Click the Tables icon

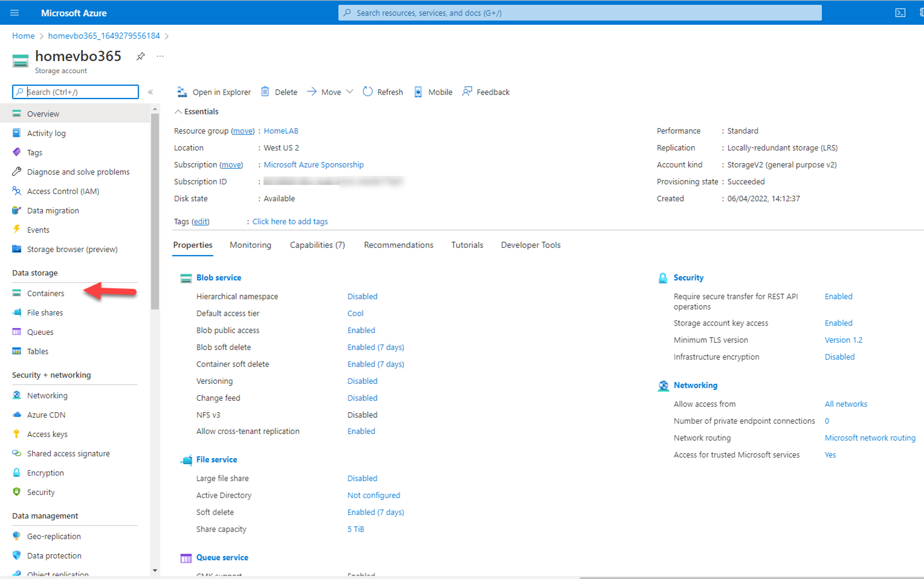click(x=17, y=351)
